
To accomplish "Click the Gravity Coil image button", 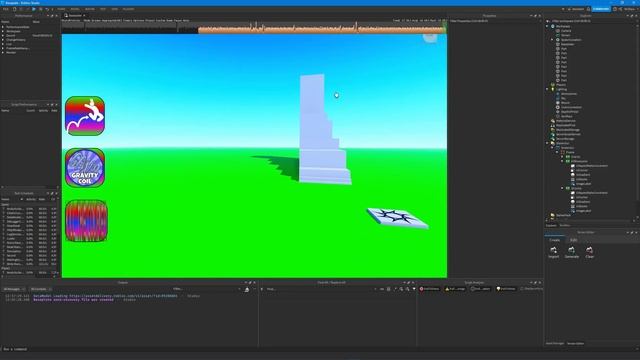I will click(x=85, y=168).
